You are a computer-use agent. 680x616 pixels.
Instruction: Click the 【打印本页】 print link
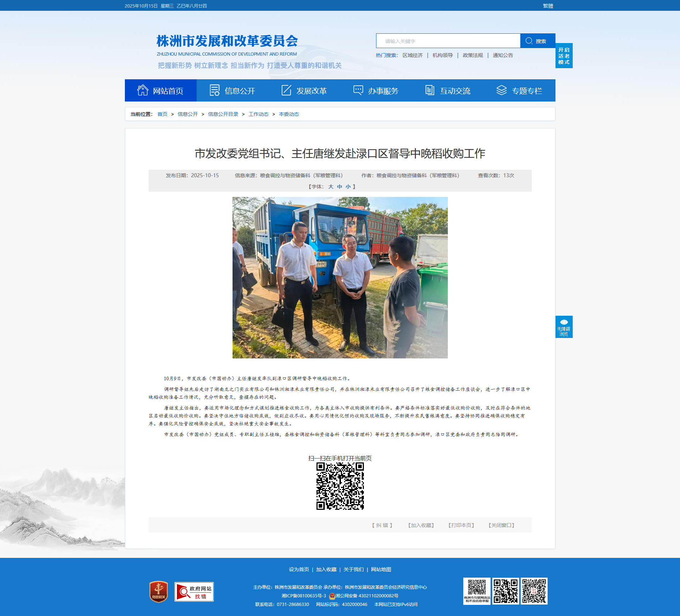(x=461, y=525)
